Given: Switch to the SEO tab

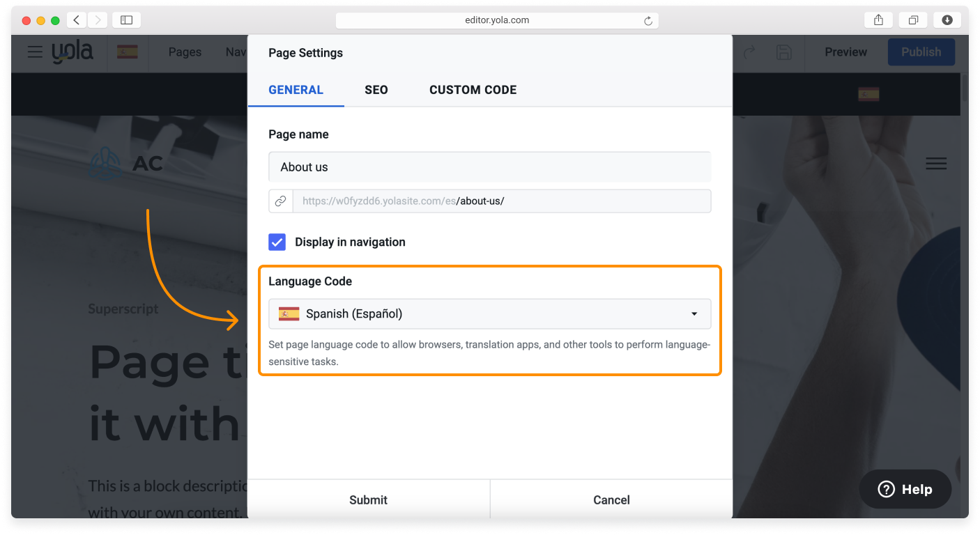Looking at the screenshot, I should 376,90.
